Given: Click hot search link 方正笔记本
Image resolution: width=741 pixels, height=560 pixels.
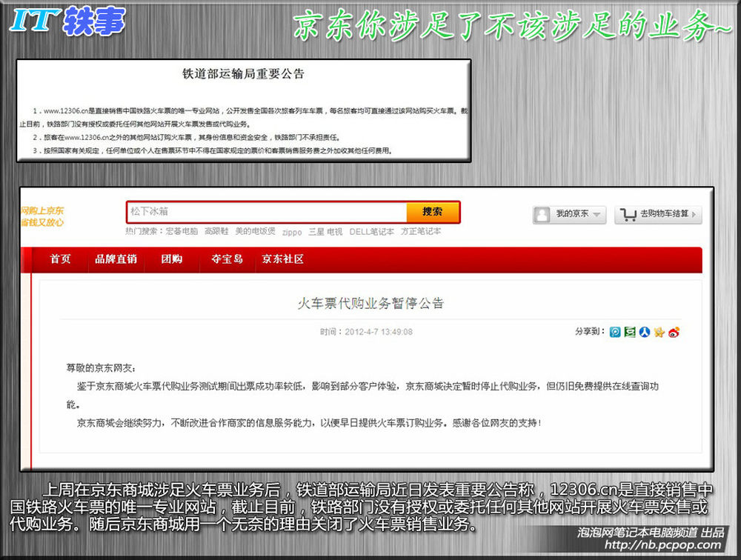Looking at the screenshot, I should coord(421,231).
